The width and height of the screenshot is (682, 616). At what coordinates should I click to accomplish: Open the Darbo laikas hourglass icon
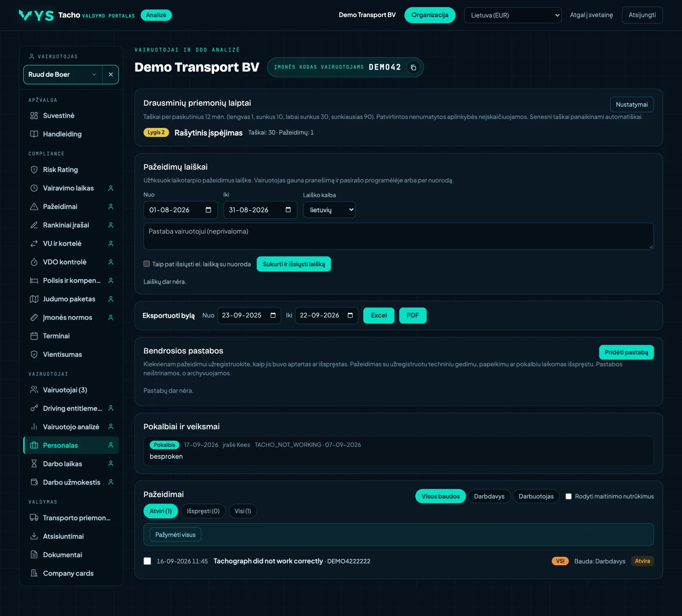34,464
